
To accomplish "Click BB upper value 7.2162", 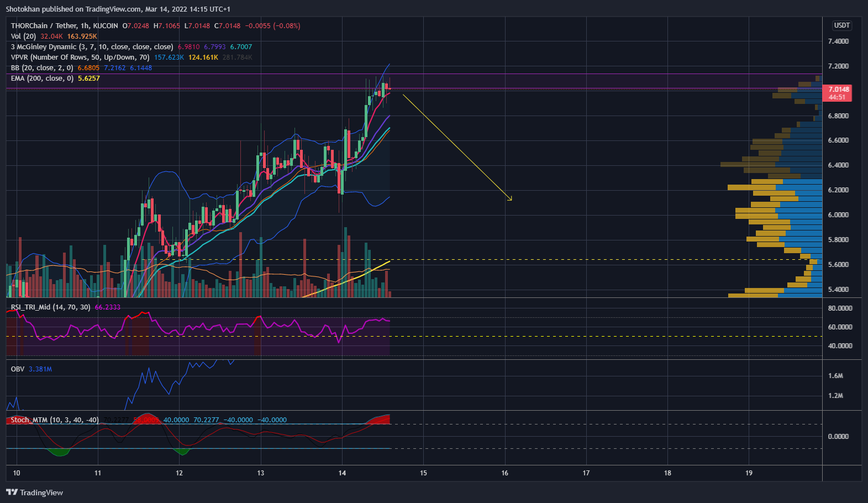I will [x=115, y=68].
